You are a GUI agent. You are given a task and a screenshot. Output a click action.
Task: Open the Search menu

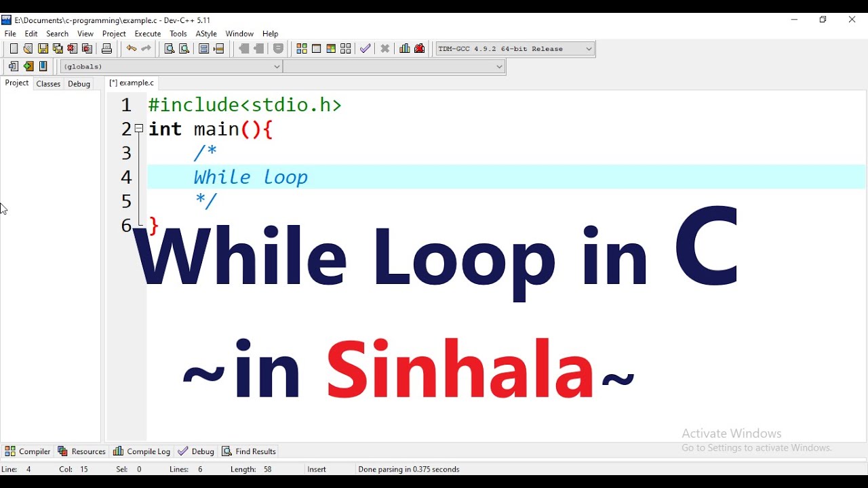click(57, 34)
